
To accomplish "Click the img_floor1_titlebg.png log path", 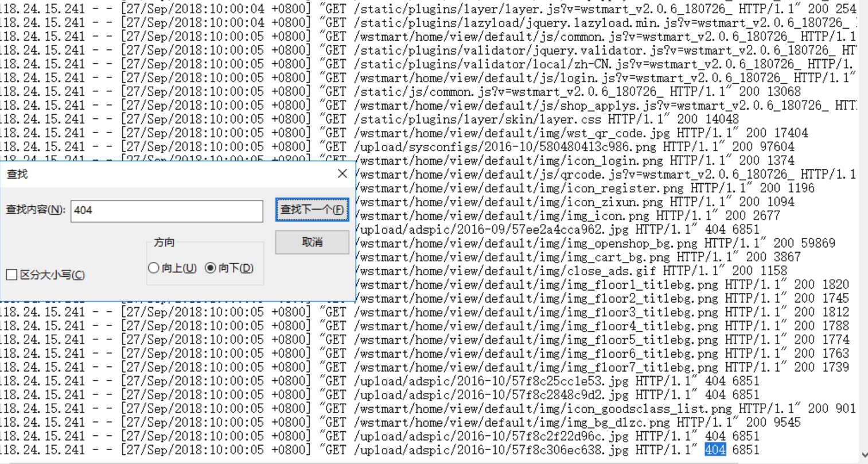I will click(537, 284).
